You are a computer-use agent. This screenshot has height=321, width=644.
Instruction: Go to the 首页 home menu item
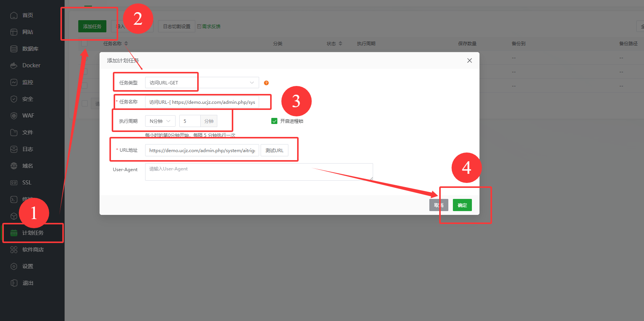click(x=27, y=15)
